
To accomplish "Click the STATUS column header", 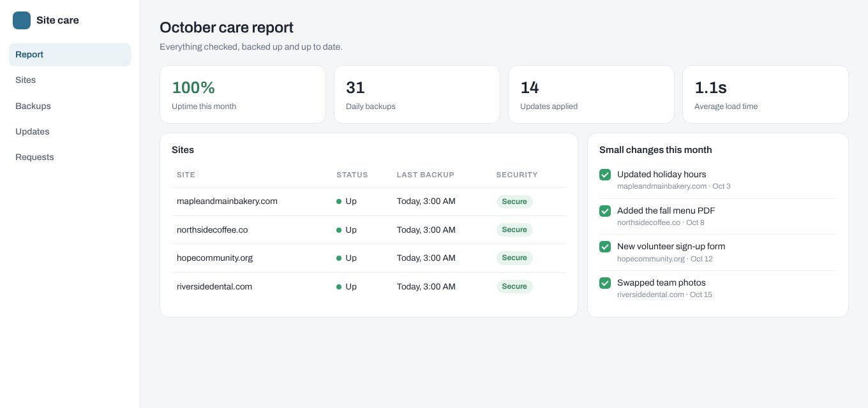I will tap(352, 175).
